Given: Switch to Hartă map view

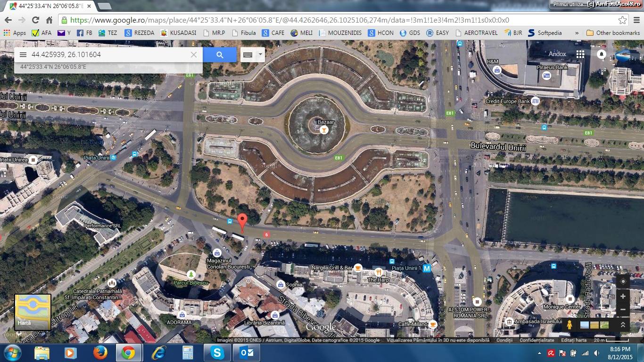Looking at the screenshot, I should (x=33, y=312).
